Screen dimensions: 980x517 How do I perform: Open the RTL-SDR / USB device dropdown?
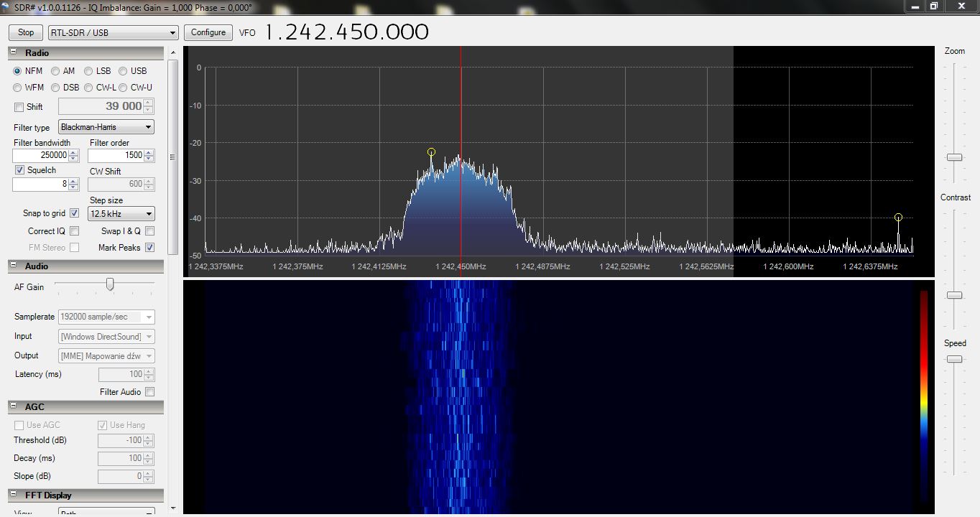(x=113, y=32)
